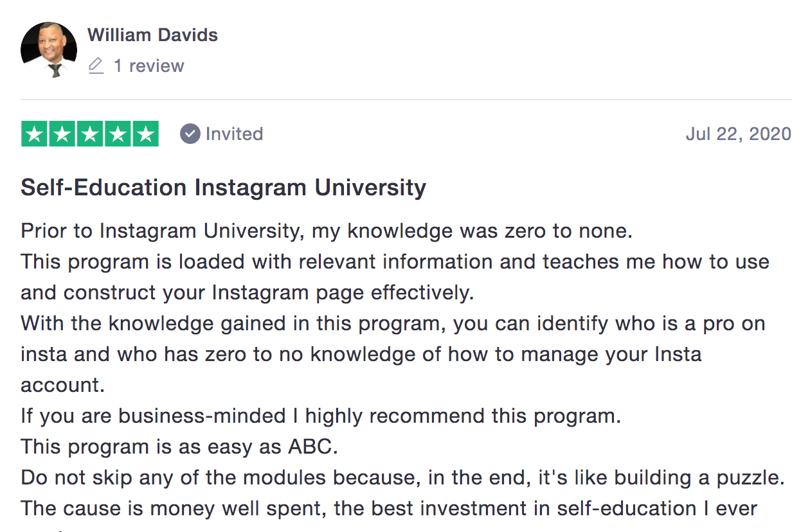This screenshot has height=532, width=801.
Task: Click the line starting "With the knowledge gained"
Action: [x=393, y=323]
